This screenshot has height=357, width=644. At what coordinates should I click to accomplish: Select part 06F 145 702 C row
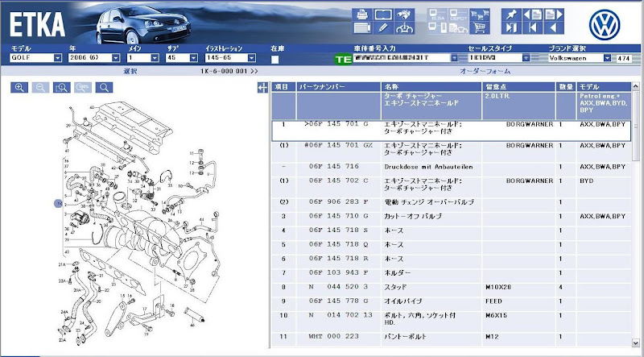(451, 188)
